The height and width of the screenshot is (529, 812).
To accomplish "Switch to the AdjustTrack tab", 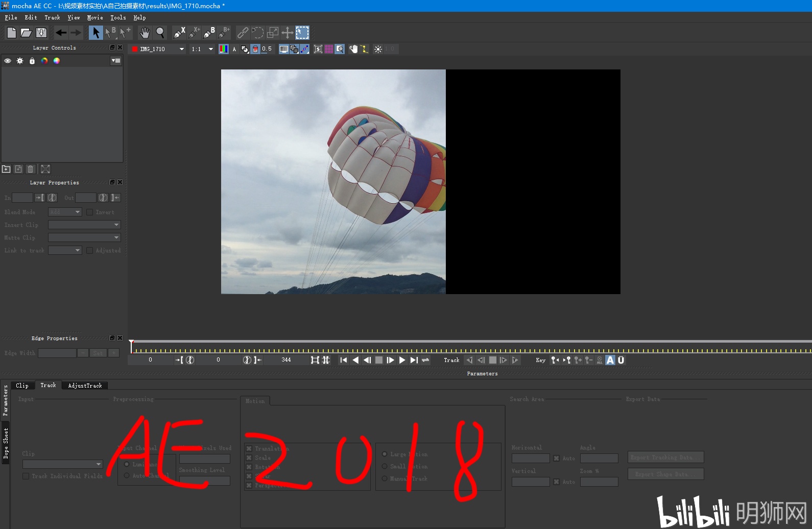I will click(85, 386).
